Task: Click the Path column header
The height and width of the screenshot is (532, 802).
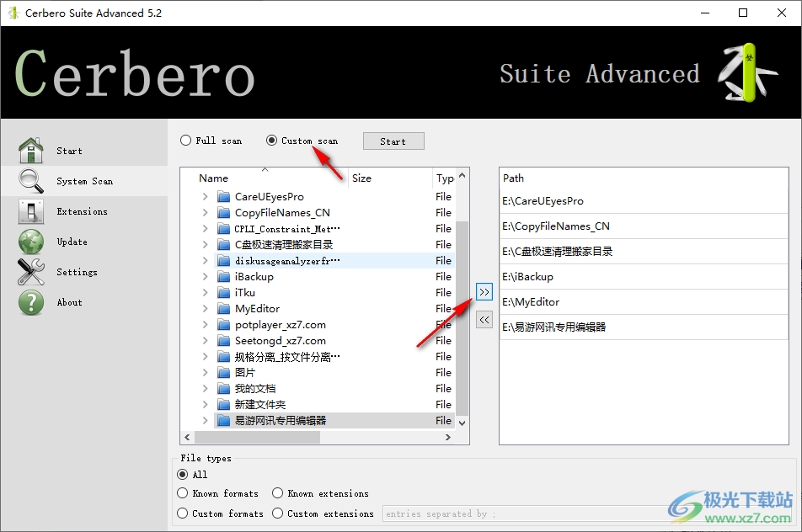Action: (644, 178)
